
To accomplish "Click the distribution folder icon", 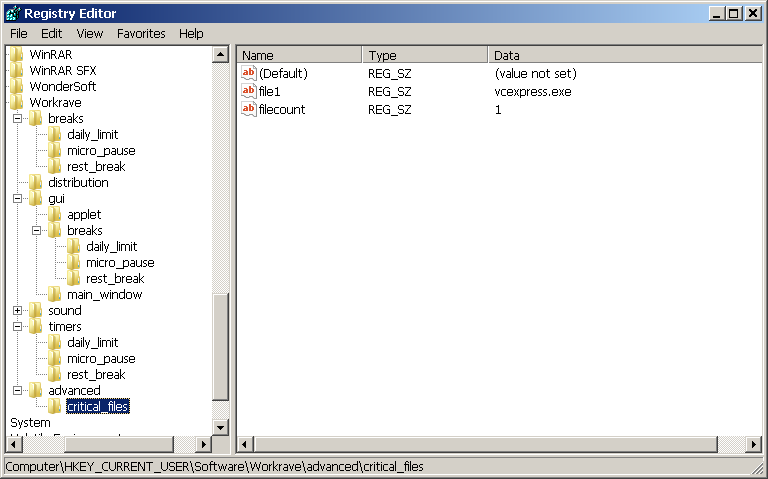I will pos(36,182).
